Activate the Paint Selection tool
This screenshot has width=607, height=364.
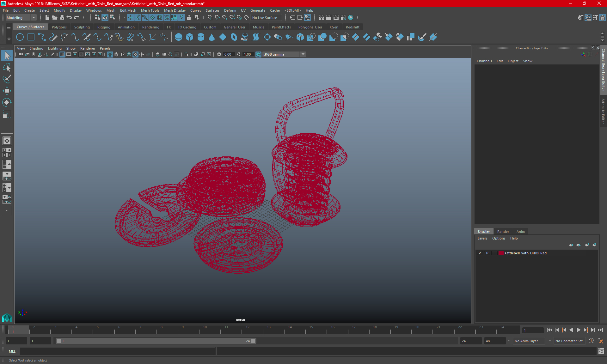7,79
